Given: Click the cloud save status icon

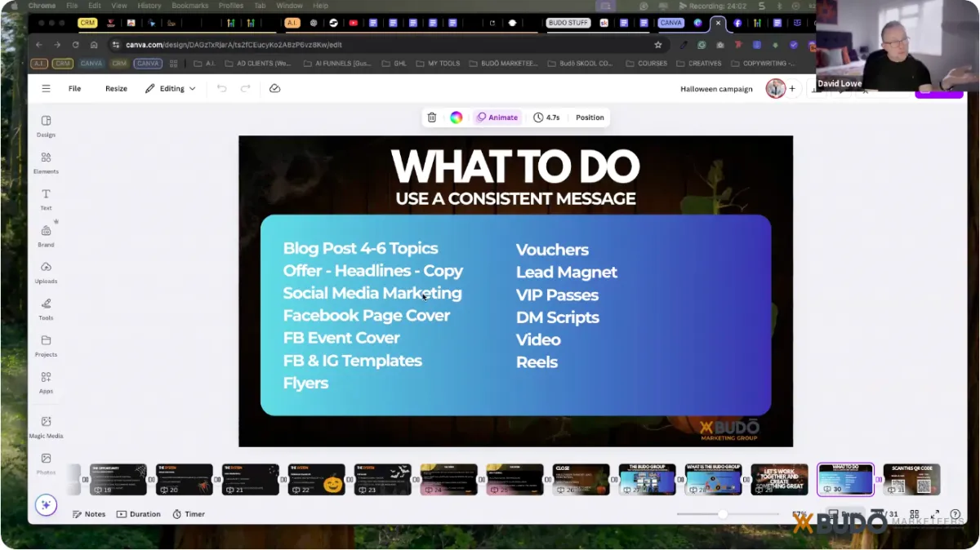Looking at the screenshot, I should point(274,88).
